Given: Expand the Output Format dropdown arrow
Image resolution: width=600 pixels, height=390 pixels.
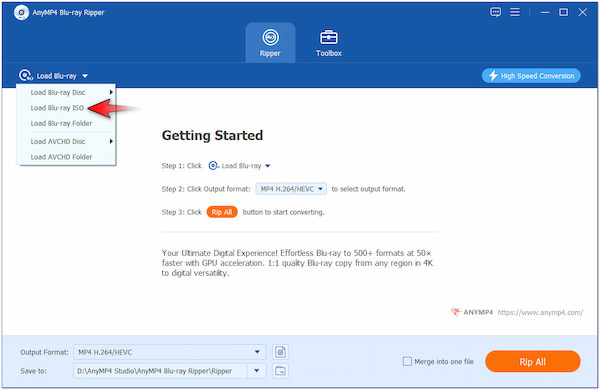Looking at the screenshot, I should pyautogui.click(x=257, y=352).
